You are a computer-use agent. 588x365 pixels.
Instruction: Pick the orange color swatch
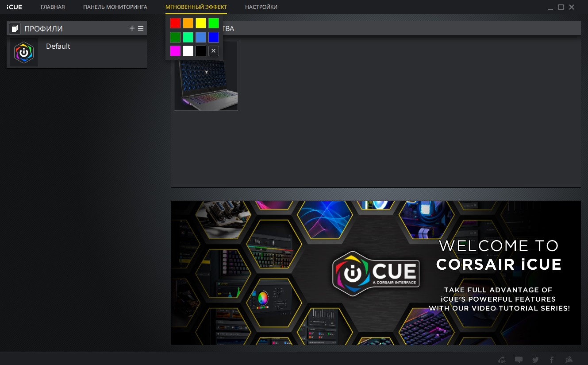pyautogui.click(x=188, y=23)
